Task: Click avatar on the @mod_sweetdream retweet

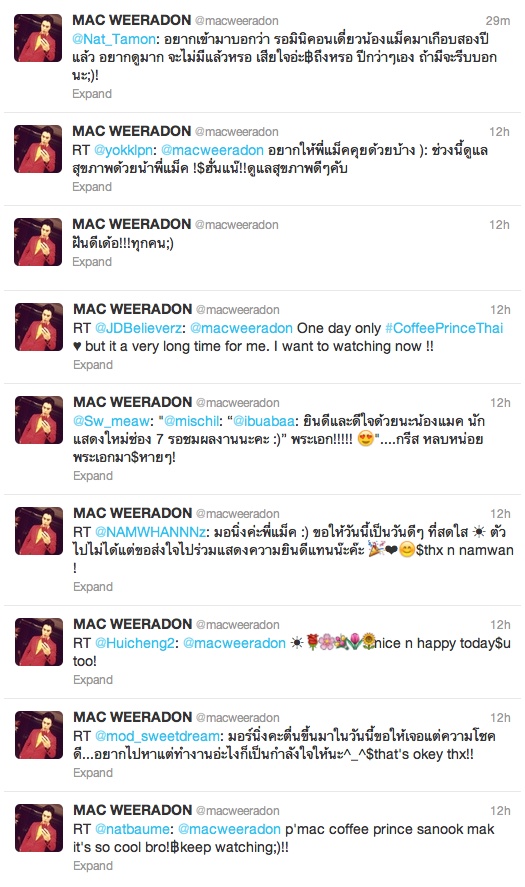Action: [x=38, y=735]
